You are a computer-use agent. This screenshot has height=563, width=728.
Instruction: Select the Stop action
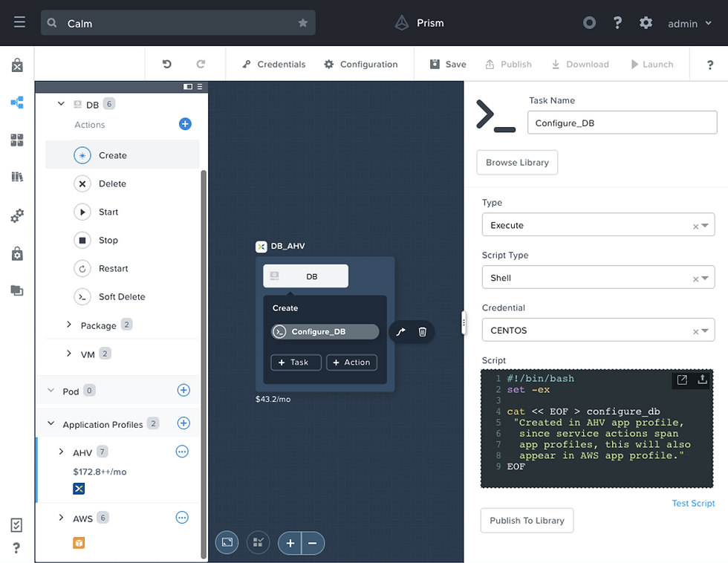coord(122,241)
